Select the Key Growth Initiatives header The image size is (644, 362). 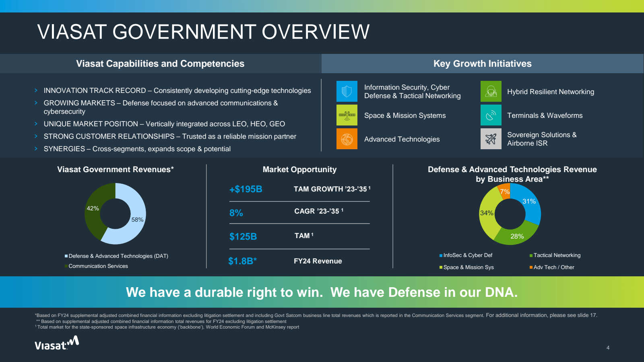tap(483, 64)
